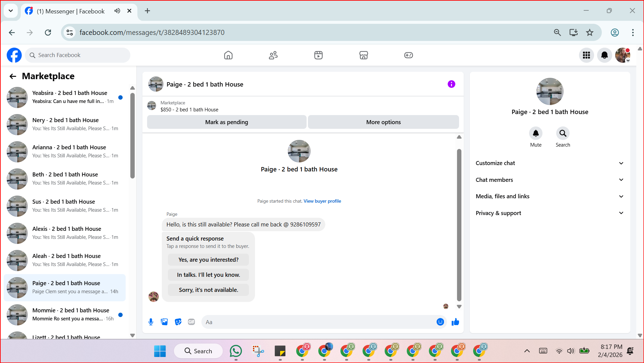644x363 pixels.
Task: Attach a photo using image icon
Action: (164, 322)
